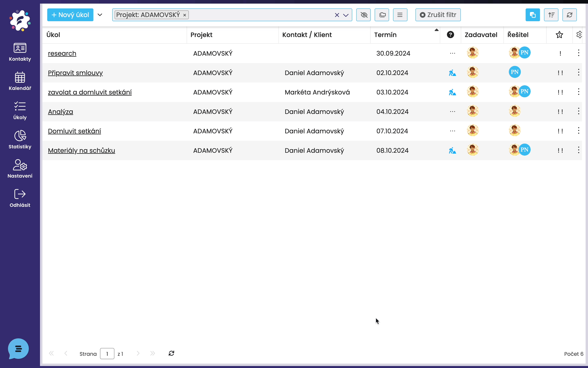This screenshot has height=368, width=588.
Task: Open the Připravit smlouvy task
Action: tap(75, 73)
